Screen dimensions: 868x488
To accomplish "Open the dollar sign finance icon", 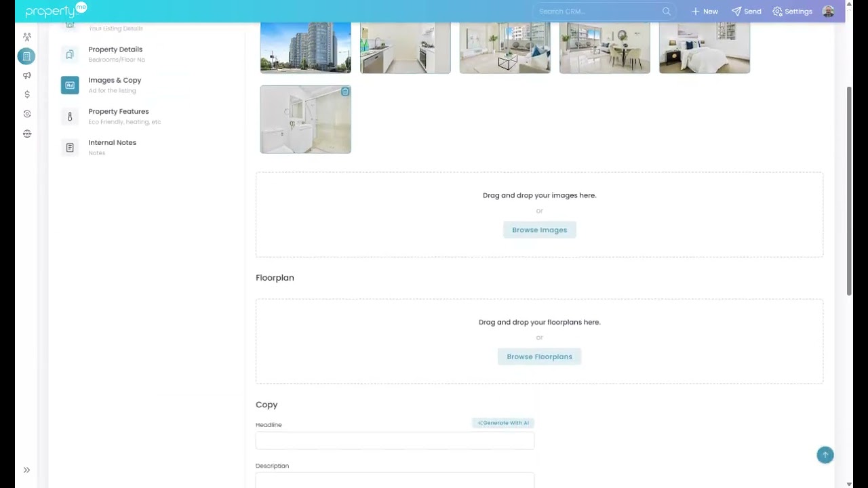I will click(x=27, y=94).
